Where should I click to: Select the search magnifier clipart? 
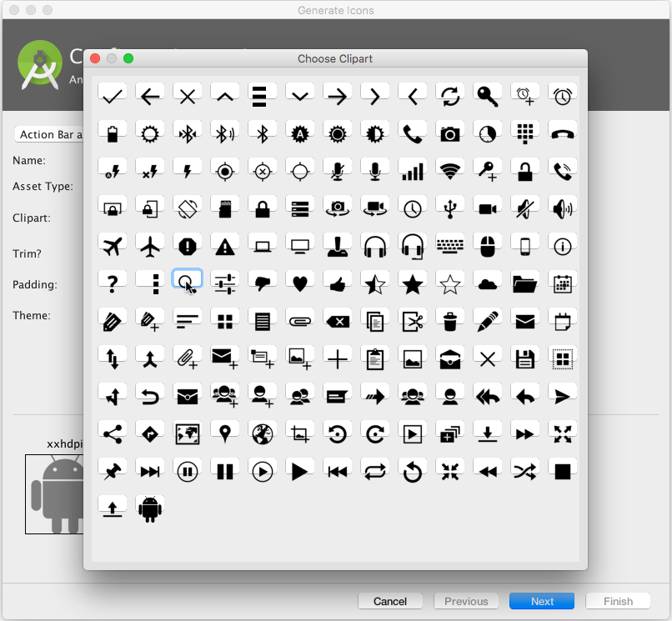click(187, 283)
